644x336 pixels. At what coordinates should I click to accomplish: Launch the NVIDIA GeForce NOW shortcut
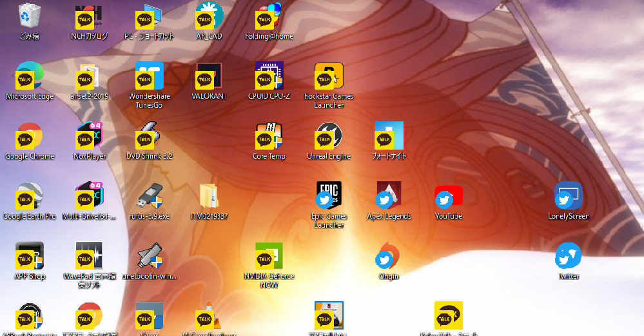pos(269,255)
